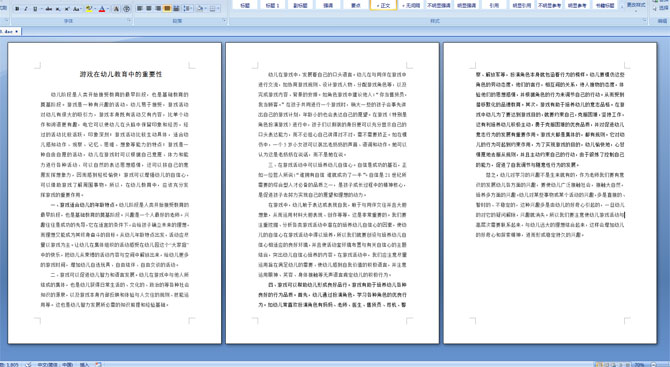Image resolution: width=670 pixels, height=367 pixels.
Task: Align paragraph text to the left
Action: [x=140, y=9]
